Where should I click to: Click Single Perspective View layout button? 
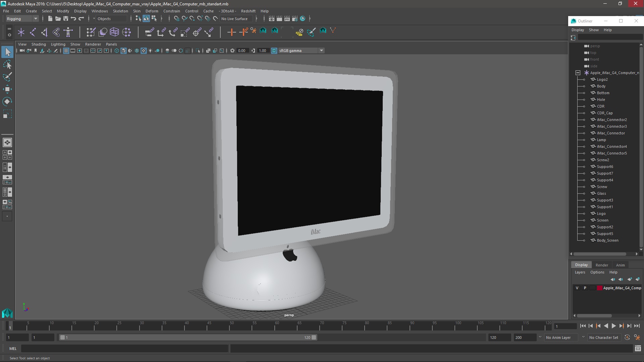coord(7,142)
